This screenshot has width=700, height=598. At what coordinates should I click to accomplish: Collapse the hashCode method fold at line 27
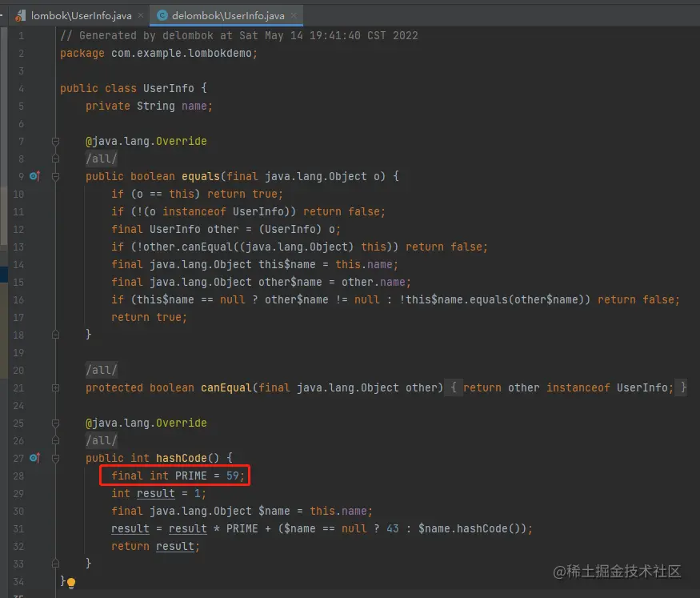(55, 459)
